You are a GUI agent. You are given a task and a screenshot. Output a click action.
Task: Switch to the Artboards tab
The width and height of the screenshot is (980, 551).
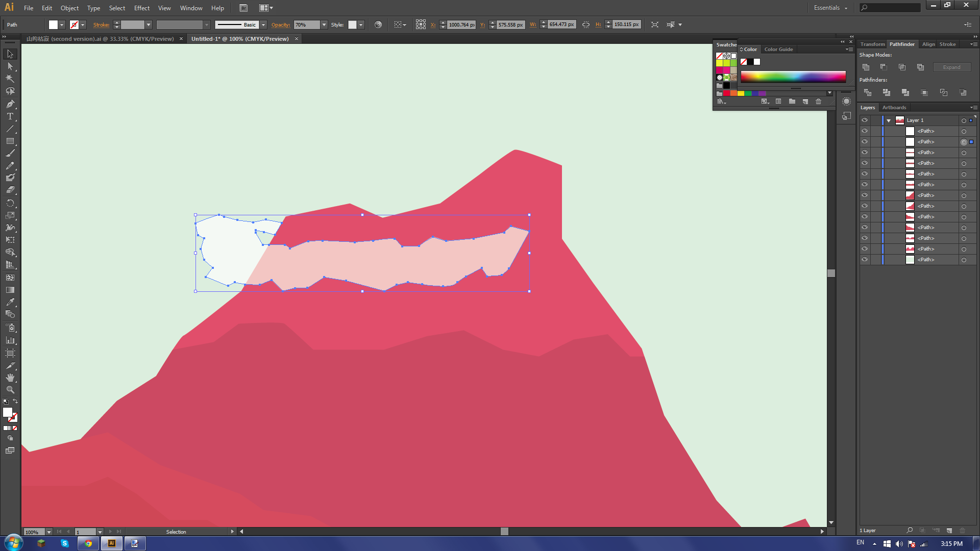(x=894, y=108)
